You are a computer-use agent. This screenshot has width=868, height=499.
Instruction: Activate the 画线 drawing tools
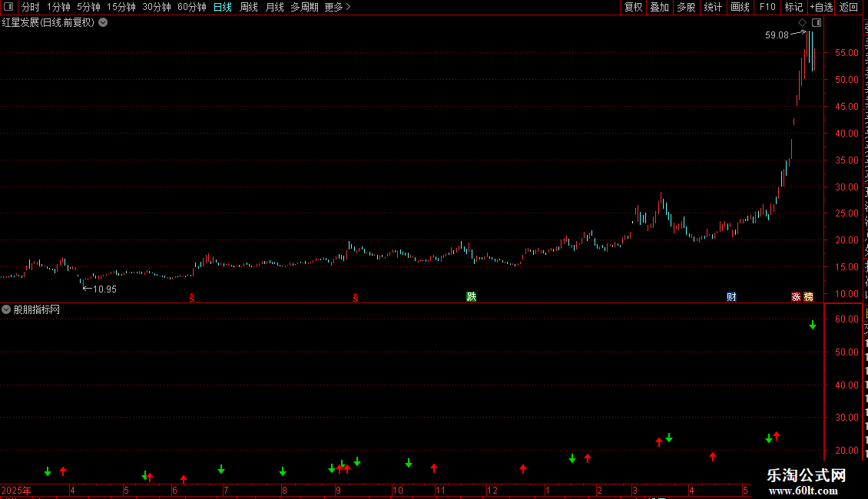coord(740,7)
